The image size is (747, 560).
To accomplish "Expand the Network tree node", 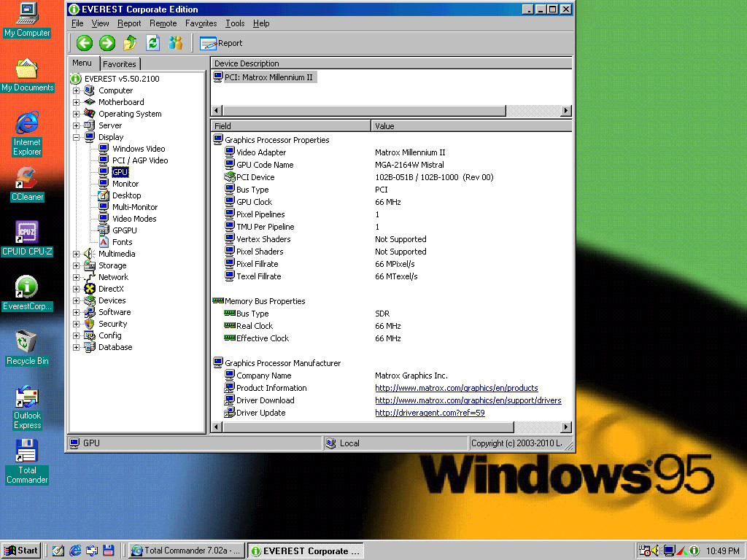I will point(76,277).
